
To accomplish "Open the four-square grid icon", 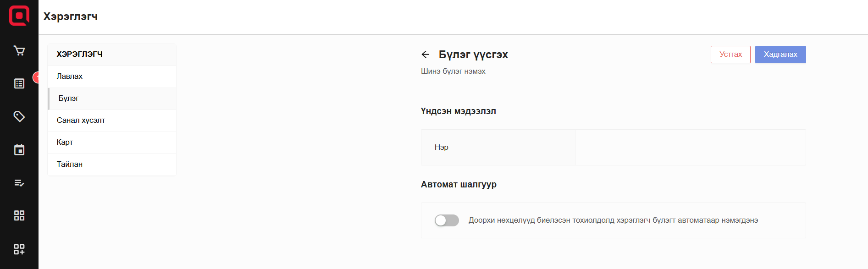I will pos(19,216).
